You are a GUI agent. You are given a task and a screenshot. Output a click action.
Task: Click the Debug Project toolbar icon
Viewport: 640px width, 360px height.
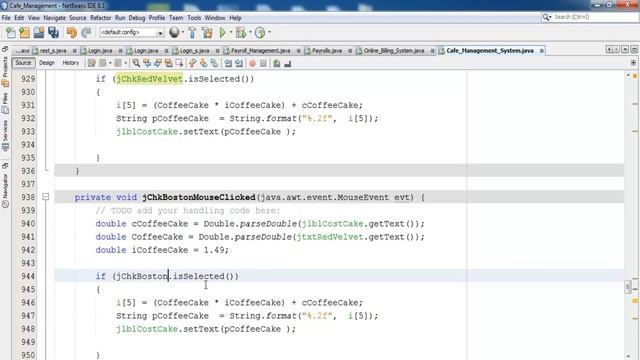pos(241,33)
